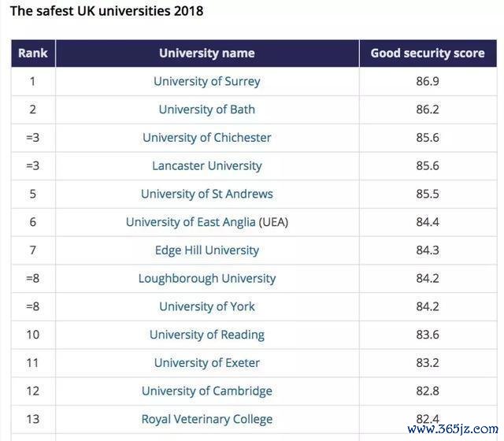The image size is (504, 441).
Task: Click the Rank column header
Action: click(33, 54)
